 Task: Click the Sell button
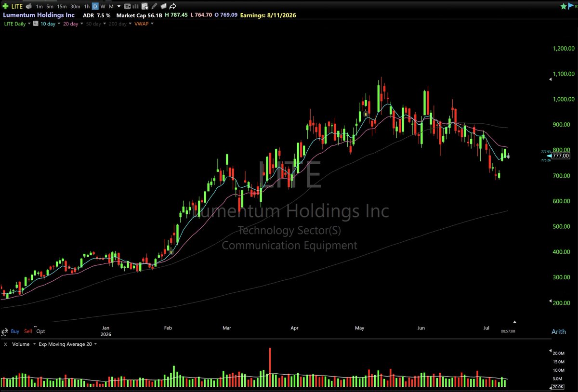coord(28,331)
